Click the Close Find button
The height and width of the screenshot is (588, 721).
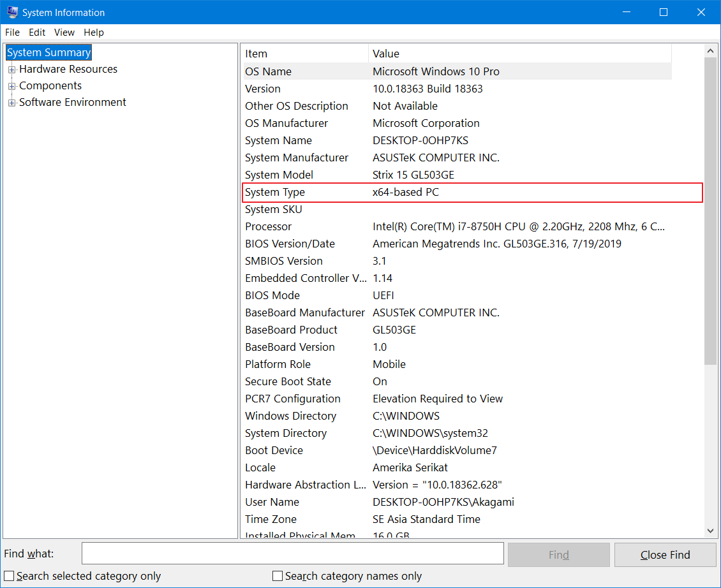point(665,555)
